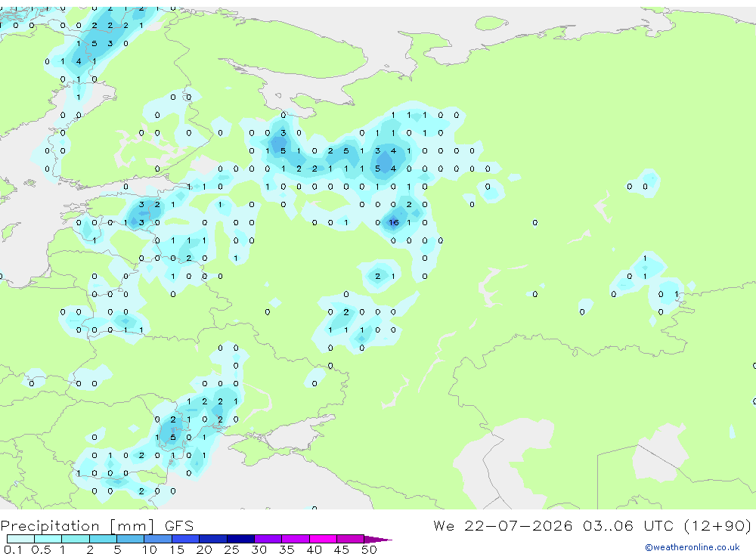Viewport: 756px width, 554px height.
Task: Click the legend label '20'
Action: [204, 549]
